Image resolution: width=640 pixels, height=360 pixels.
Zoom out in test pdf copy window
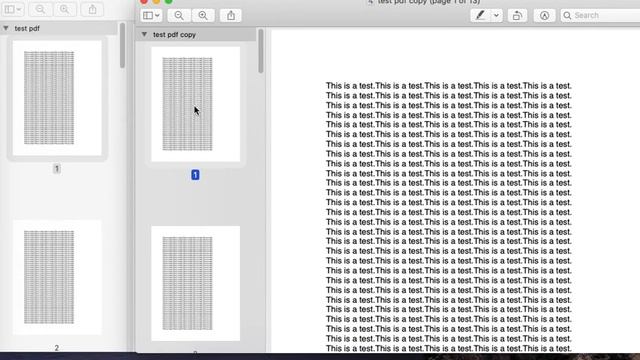[179, 16]
